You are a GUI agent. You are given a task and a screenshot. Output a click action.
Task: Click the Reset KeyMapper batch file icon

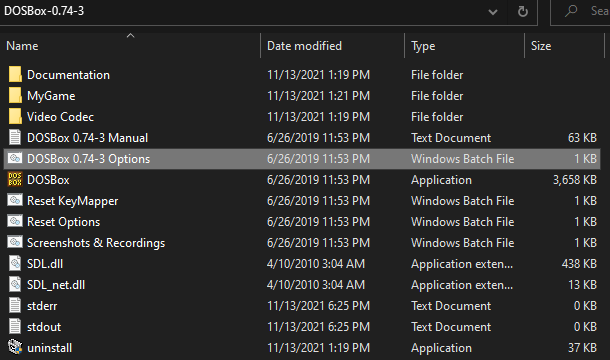(15, 200)
